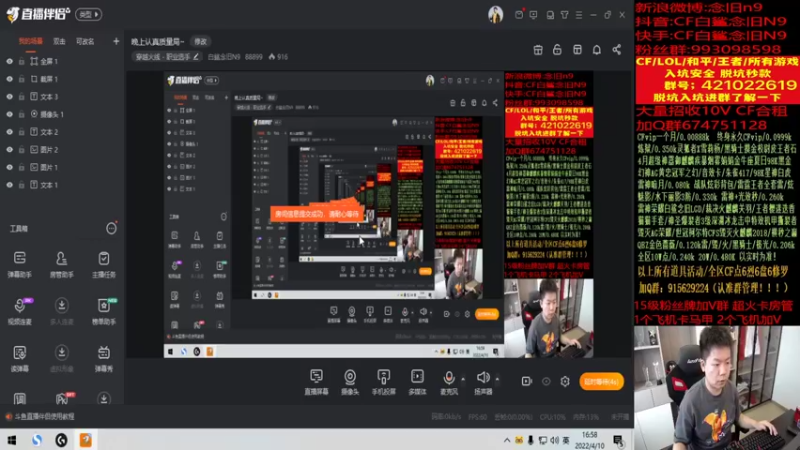Image resolution: width=800 pixels, height=450 pixels.
Task: Open settings gear in bottom toolbar
Action: (x=565, y=381)
